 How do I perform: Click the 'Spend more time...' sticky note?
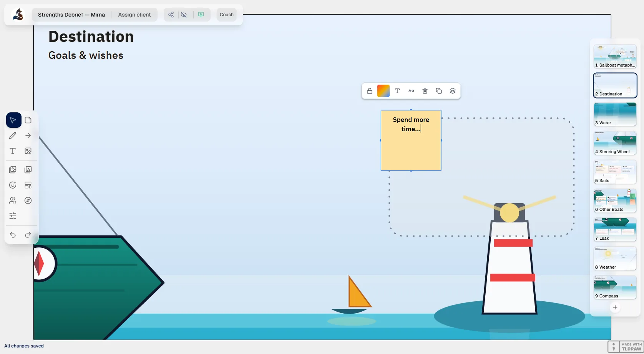pyautogui.click(x=411, y=140)
